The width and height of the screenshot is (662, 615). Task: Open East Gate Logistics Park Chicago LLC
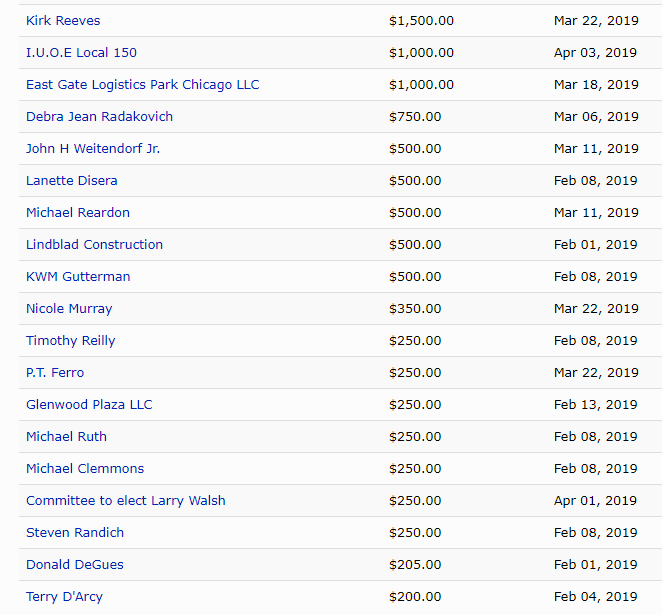click(x=142, y=85)
